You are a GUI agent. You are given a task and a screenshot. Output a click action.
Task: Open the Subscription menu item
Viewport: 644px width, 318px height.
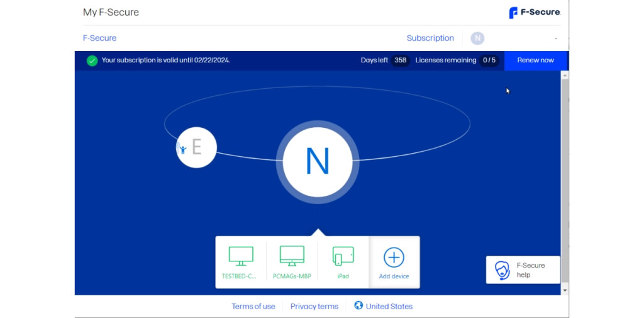[430, 38]
